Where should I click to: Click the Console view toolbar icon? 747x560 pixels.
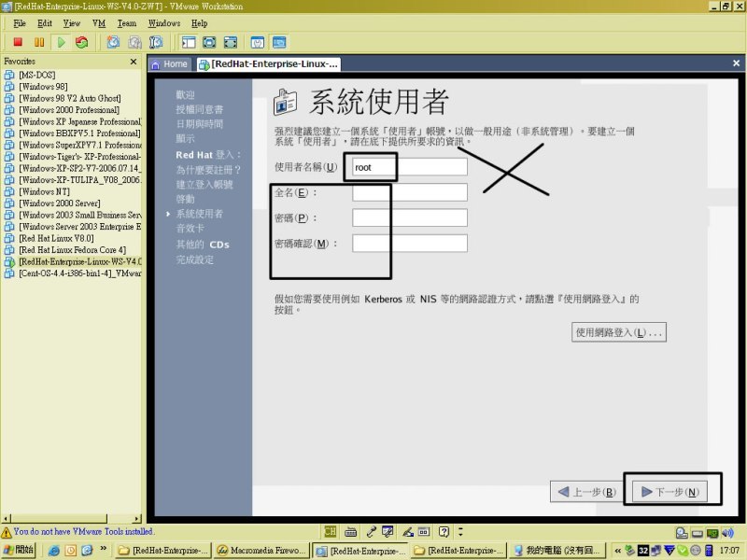279,42
